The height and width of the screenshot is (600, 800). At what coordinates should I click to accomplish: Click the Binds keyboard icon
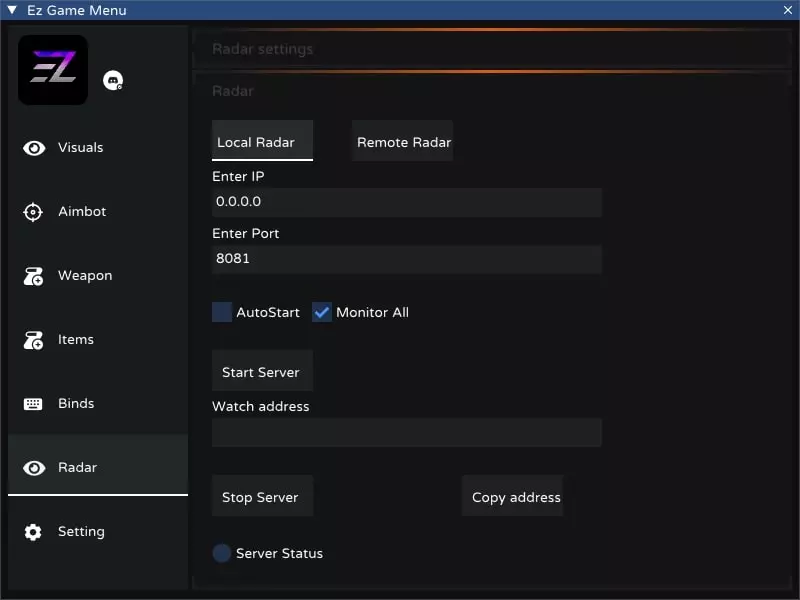[33, 404]
